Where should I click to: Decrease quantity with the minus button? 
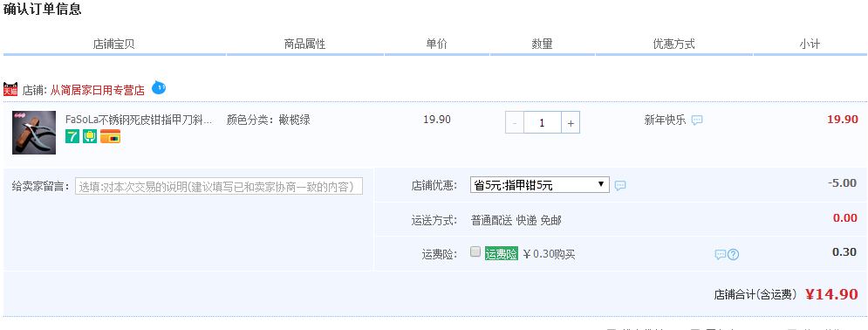pyautogui.click(x=515, y=122)
